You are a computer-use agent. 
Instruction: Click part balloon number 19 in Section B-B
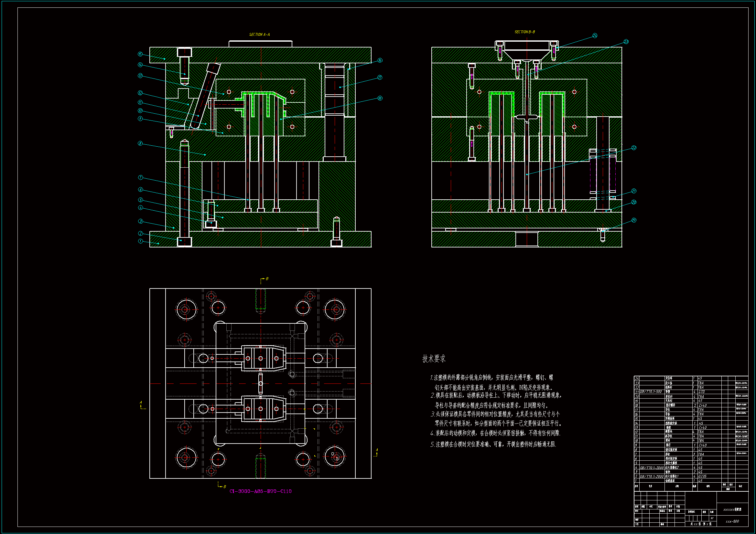pos(634,220)
